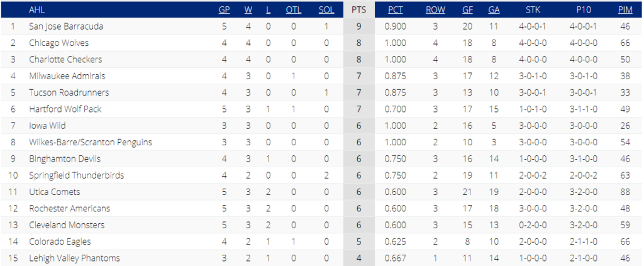Image resolution: width=644 pixels, height=266 pixels.
Task: Open Milwaukee Admirals team entry
Action: pyautogui.click(x=67, y=76)
